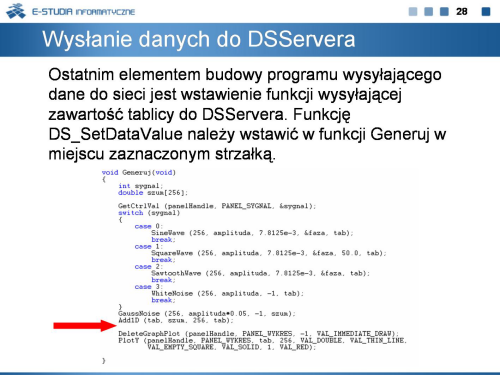Click the void Generuj(void) code line
This screenshot has height=375, width=500.
[139, 172]
